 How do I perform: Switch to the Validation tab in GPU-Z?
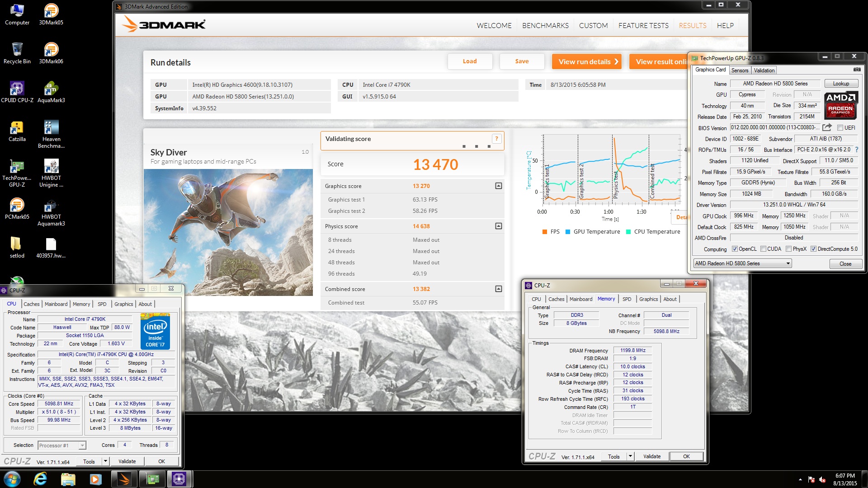(764, 70)
